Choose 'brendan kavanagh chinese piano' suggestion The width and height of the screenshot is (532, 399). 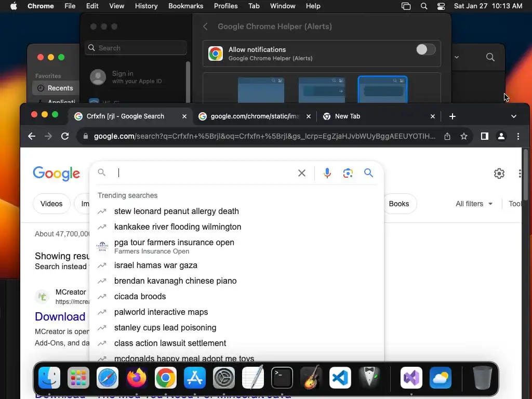(236, 281)
